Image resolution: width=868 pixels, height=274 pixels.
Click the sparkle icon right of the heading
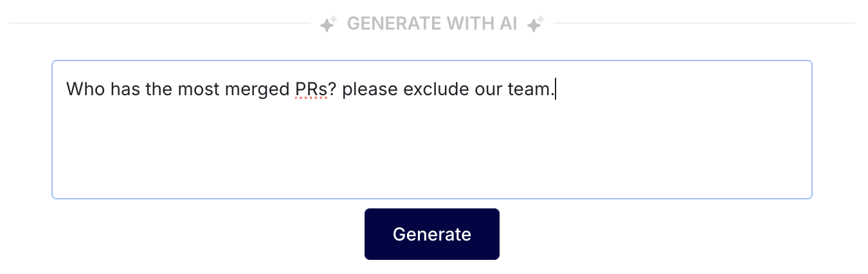(535, 24)
